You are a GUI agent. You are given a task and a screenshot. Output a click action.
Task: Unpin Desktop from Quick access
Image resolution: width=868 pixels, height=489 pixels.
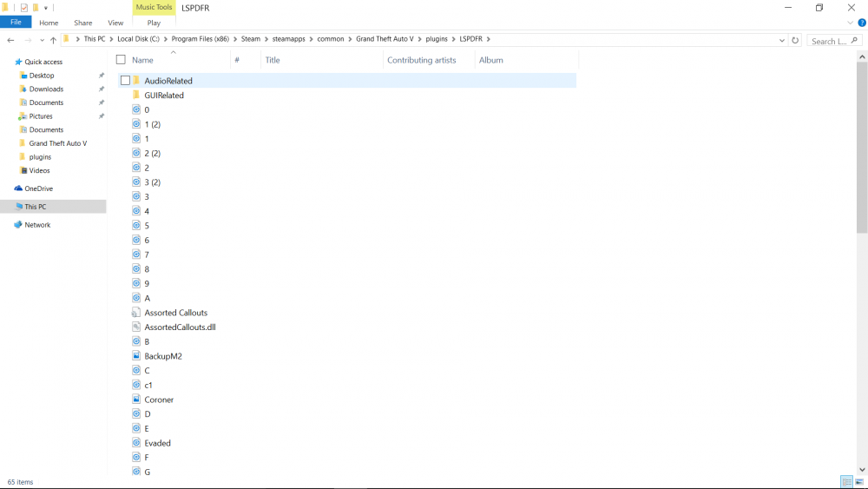click(x=102, y=76)
